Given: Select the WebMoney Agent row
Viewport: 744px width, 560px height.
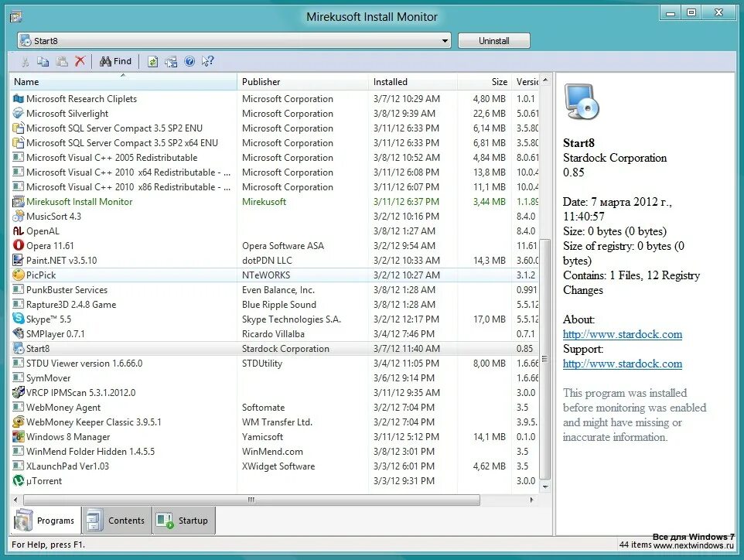Looking at the screenshot, I should [275, 407].
